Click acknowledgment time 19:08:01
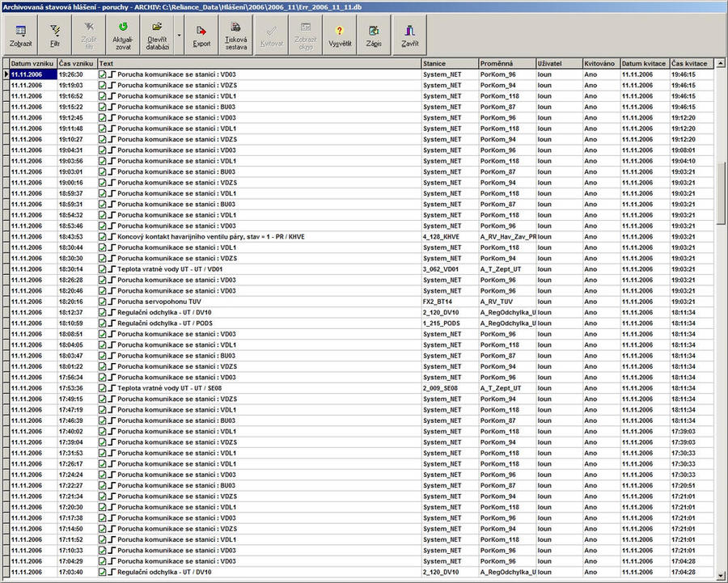 [x=692, y=150]
